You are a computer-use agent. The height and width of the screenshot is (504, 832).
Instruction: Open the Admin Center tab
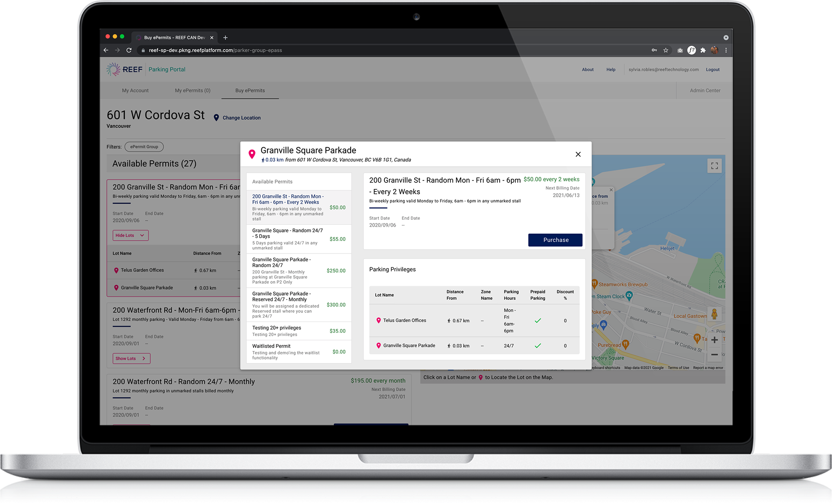pyautogui.click(x=705, y=91)
